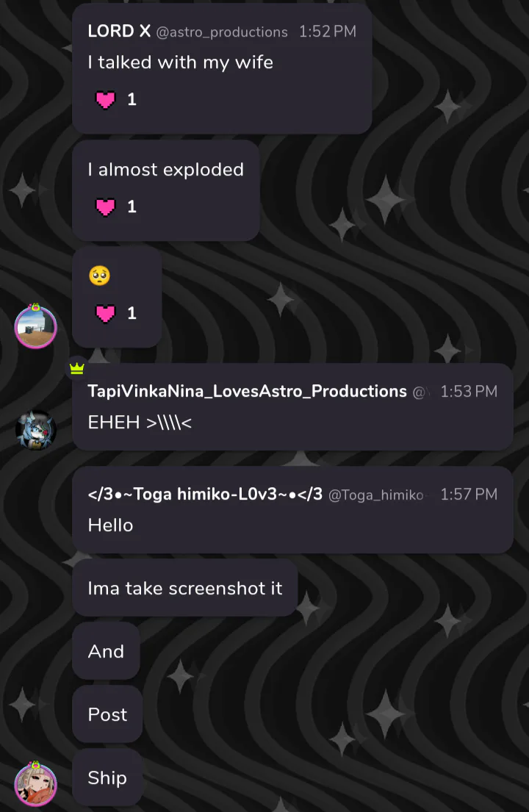Tap the pleading face emoji message
The image size is (529, 812).
[99, 276]
